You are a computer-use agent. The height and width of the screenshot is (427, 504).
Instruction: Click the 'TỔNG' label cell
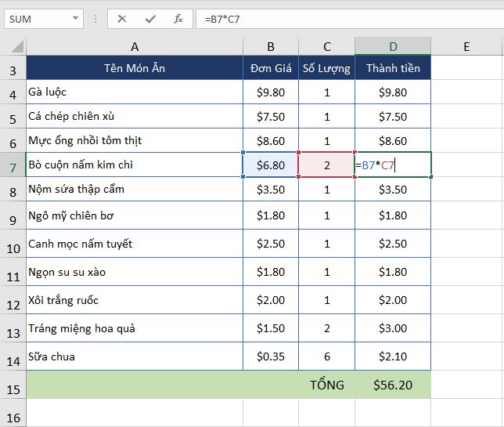pyautogui.click(x=326, y=385)
